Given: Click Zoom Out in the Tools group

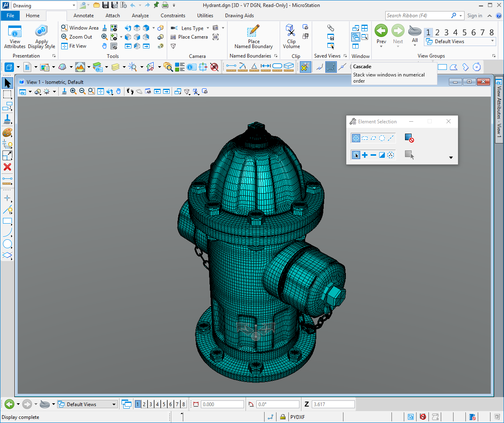Looking at the screenshot, I should (x=77, y=37).
